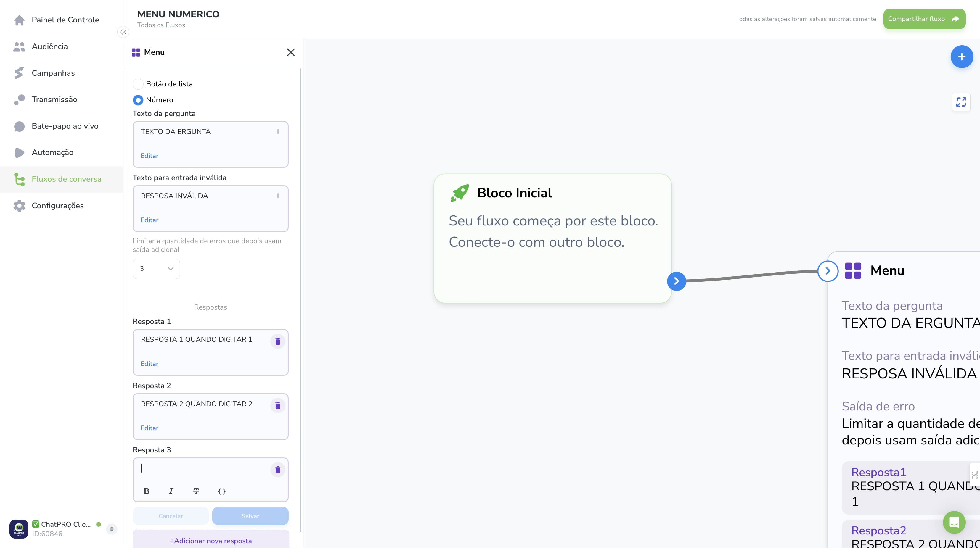Open Bate-papo ao vivo
Viewport: 980px width, 548px height.
(65, 126)
